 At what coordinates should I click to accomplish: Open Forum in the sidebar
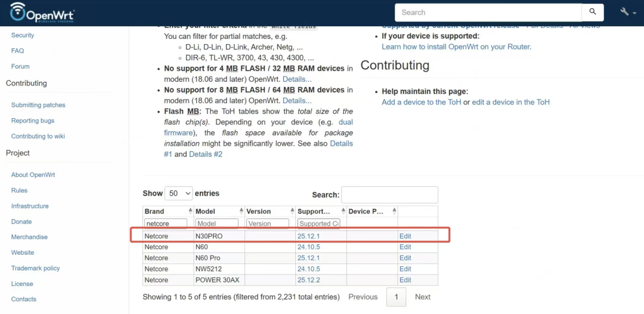coord(20,67)
